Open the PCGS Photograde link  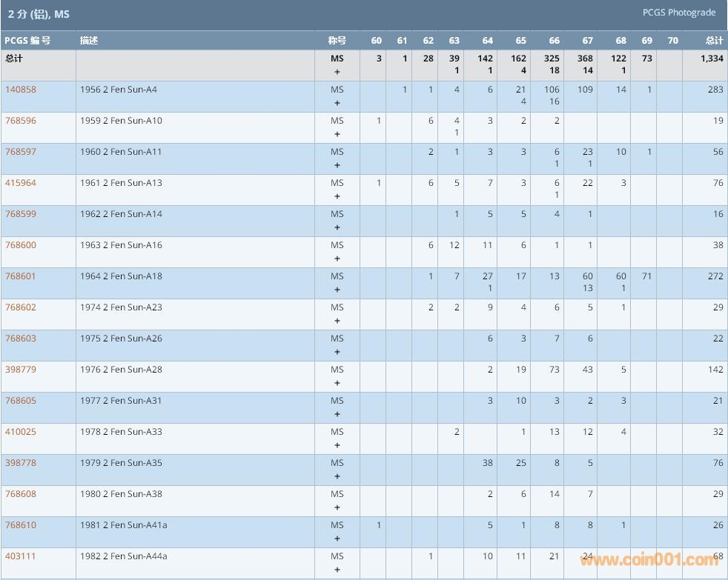(678, 13)
